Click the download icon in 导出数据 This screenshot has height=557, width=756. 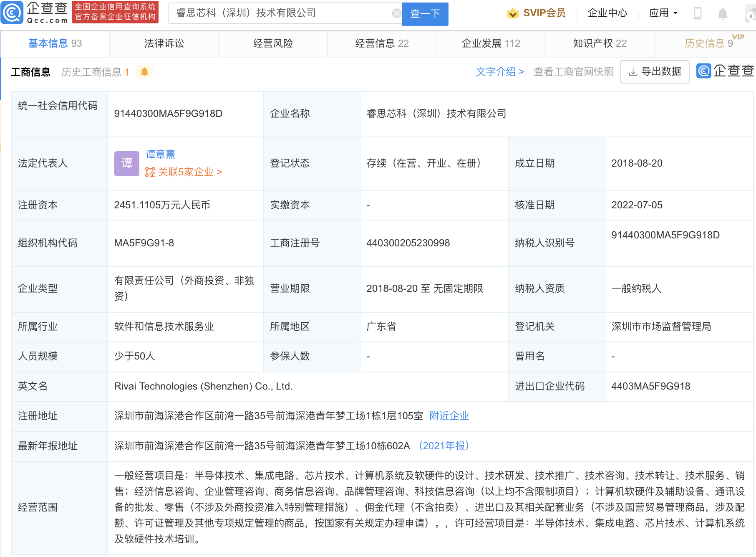point(633,72)
